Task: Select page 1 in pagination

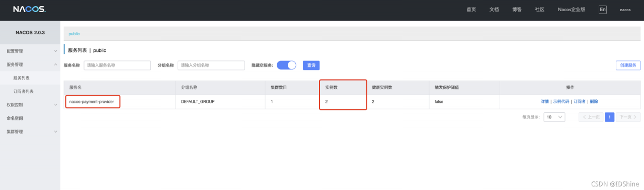Action: (x=609, y=117)
